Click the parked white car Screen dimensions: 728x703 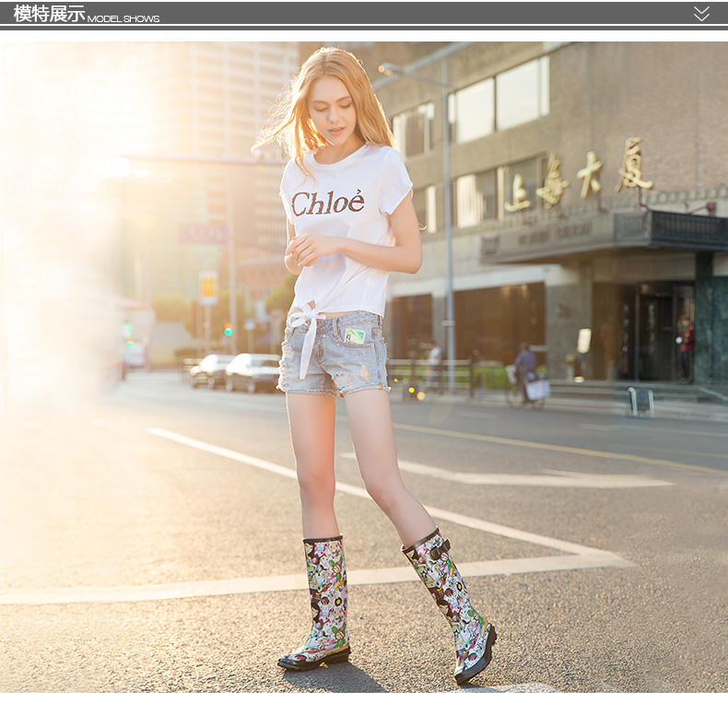(252, 371)
